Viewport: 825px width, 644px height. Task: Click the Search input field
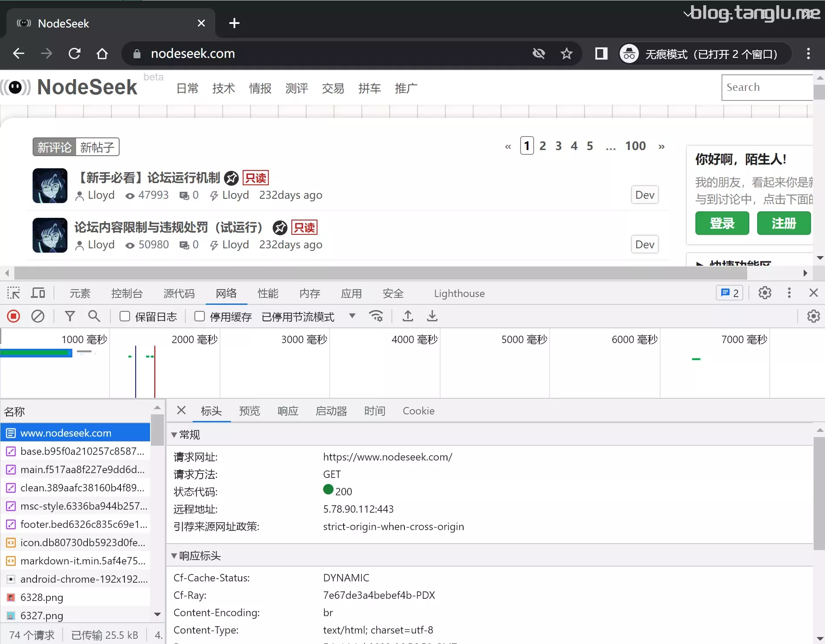click(766, 87)
